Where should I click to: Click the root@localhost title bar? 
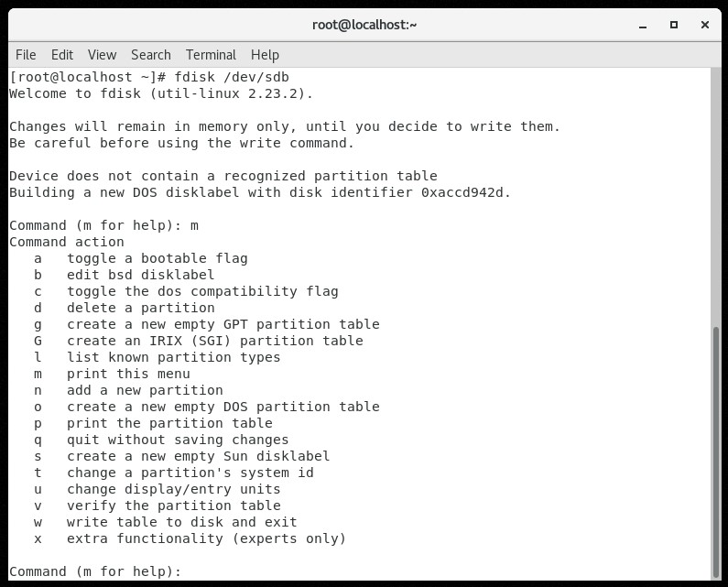pyautogui.click(x=364, y=25)
